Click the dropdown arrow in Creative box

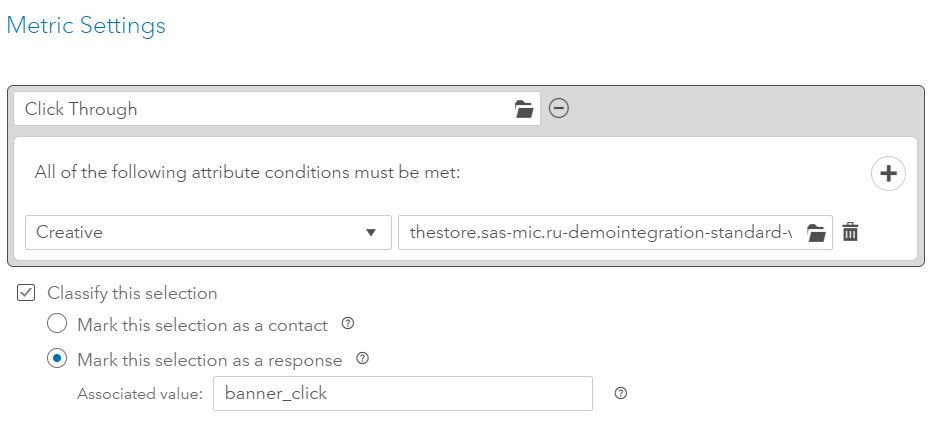pyautogui.click(x=371, y=233)
